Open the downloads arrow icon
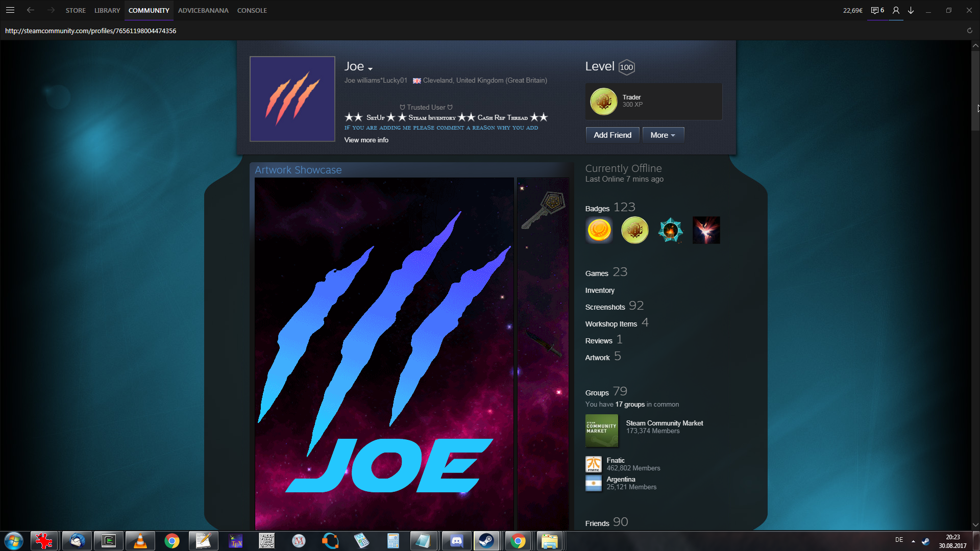 (x=911, y=10)
